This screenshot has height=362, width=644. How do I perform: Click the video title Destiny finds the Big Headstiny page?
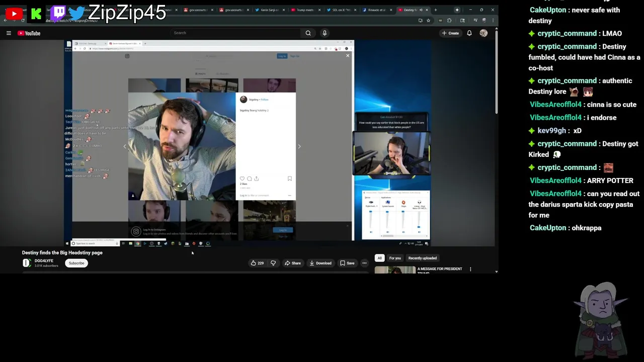click(62, 253)
